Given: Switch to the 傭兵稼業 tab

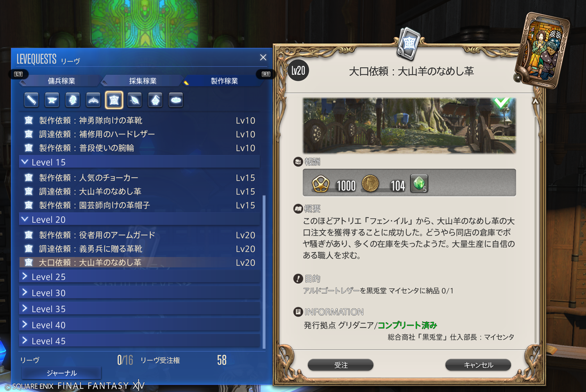Looking at the screenshot, I should point(61,81).
